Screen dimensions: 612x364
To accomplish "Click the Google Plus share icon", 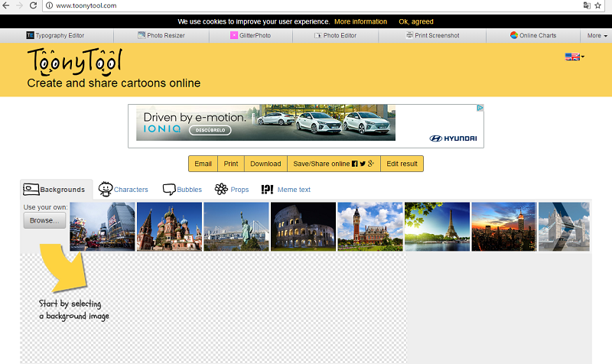I will click(371, 164).
